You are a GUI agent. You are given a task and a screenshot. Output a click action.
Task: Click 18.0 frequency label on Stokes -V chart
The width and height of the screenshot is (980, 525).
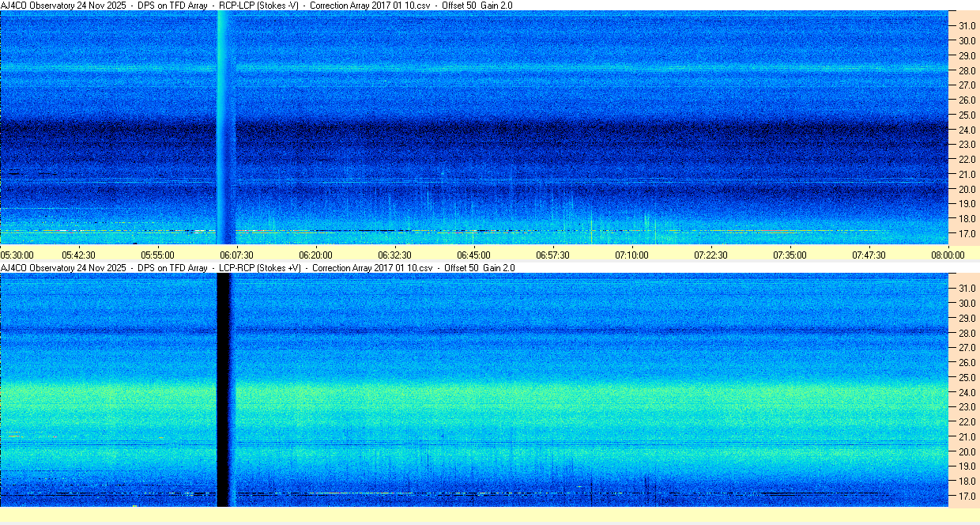pyautogui.click(x=967, y=219)
